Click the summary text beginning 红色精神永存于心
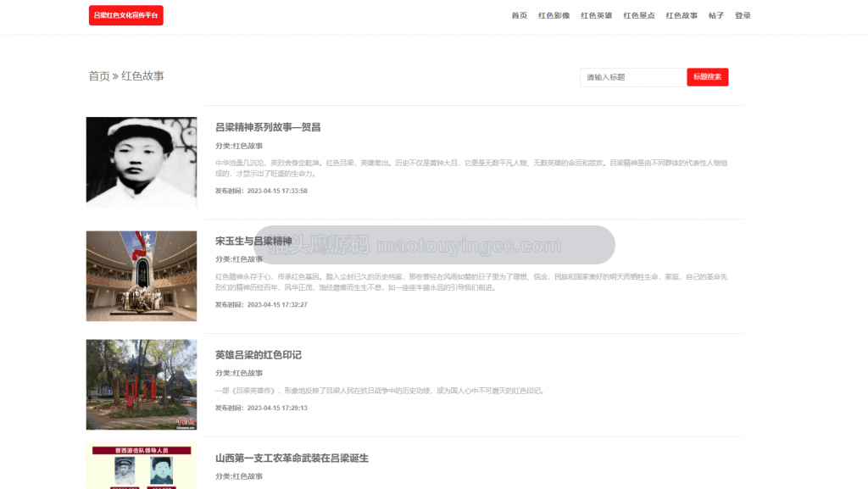The height and width of the screenshot is (489, 868). [471, 282]
